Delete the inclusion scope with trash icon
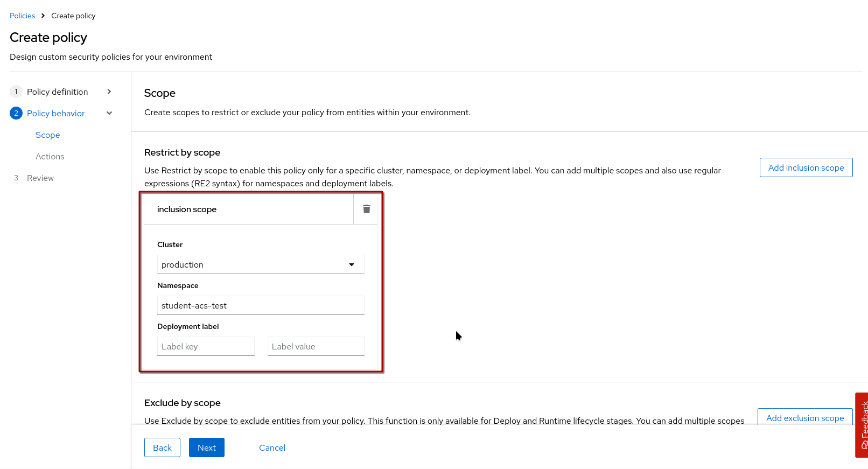868x469 pixels. click(366, 209)
